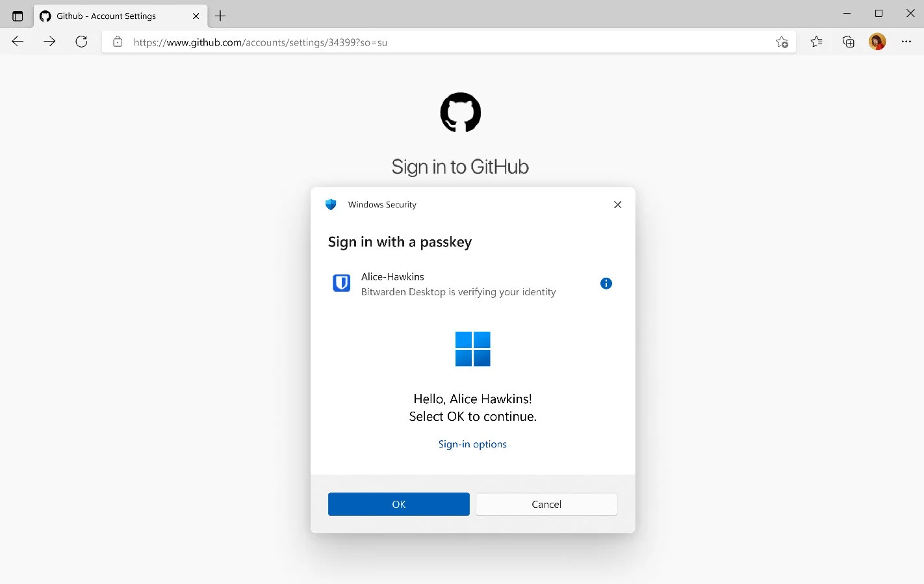Open Sign-in options
The image size is (924, 584).
tap(472, 444)
